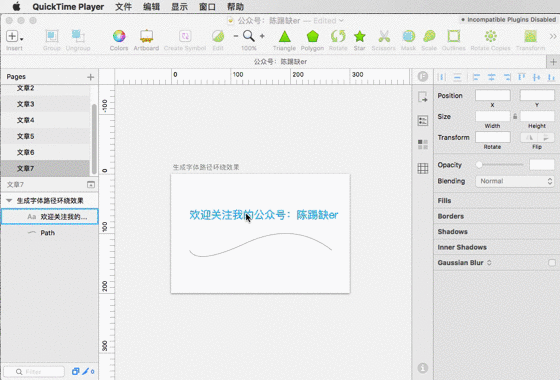Open the Gaussian Blur type selector
This screenshot has width=560, height=380.
tap(489, 262)
